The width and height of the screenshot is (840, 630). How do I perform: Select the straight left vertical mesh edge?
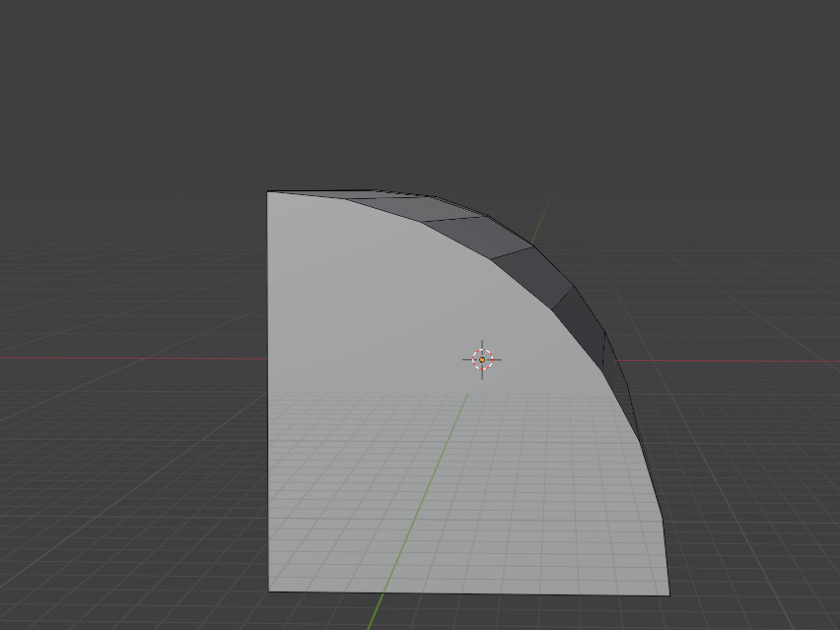[268, 394]
